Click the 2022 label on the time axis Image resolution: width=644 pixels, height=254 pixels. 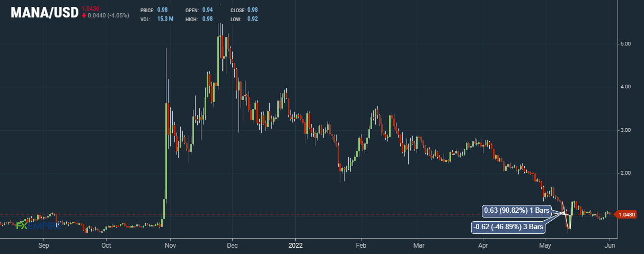tap(296, 246)
